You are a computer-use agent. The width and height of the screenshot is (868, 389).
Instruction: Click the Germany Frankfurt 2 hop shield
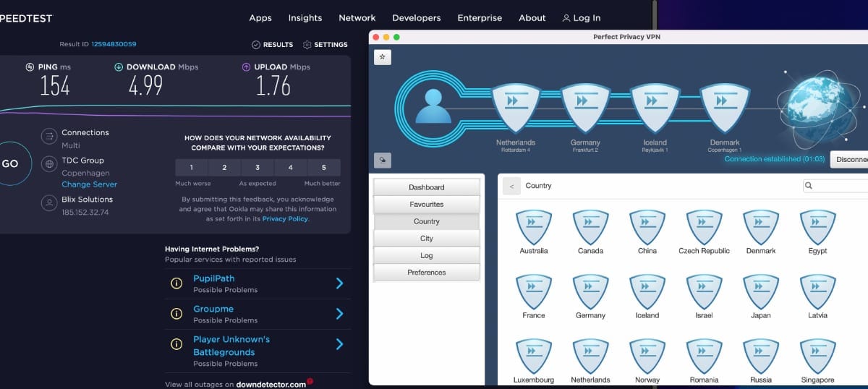[585, 108]
